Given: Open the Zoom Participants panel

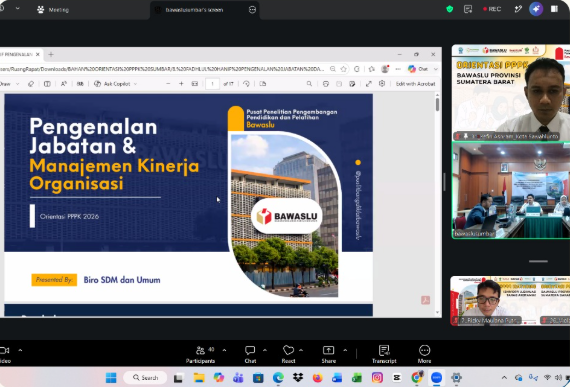Looking at the screenshot, I should pos(200,354).
